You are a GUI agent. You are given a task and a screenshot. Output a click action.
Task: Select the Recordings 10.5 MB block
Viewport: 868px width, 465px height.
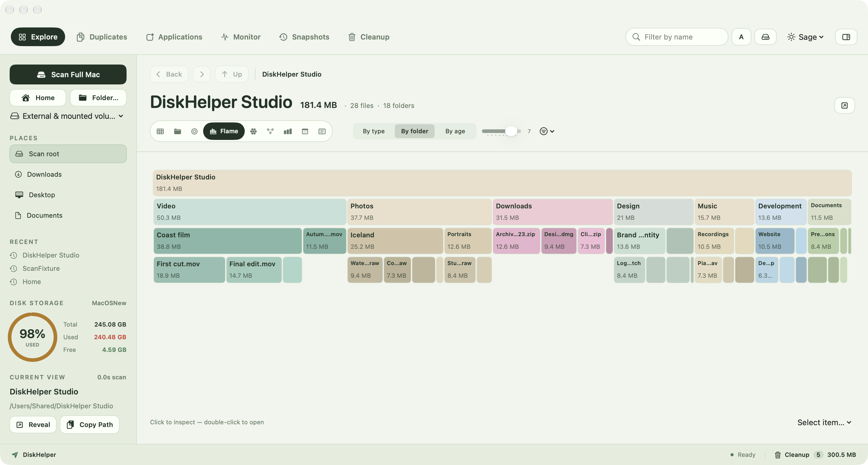714,241
